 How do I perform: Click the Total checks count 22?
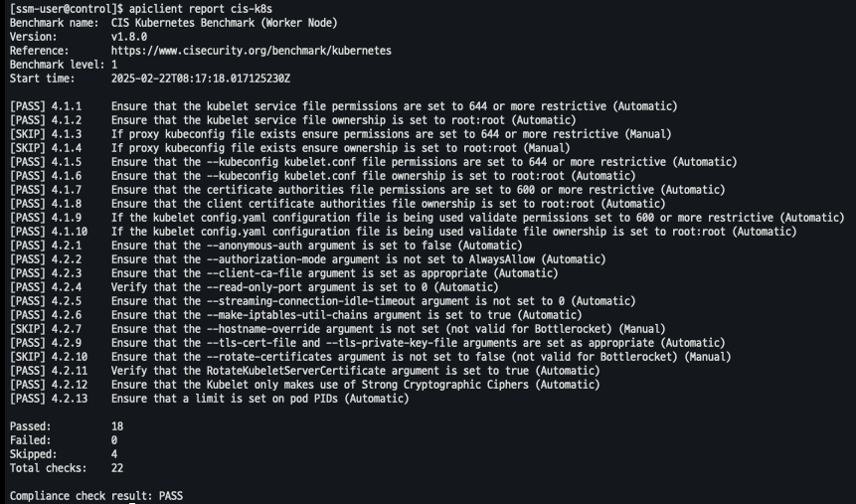[x=117, y=467]
